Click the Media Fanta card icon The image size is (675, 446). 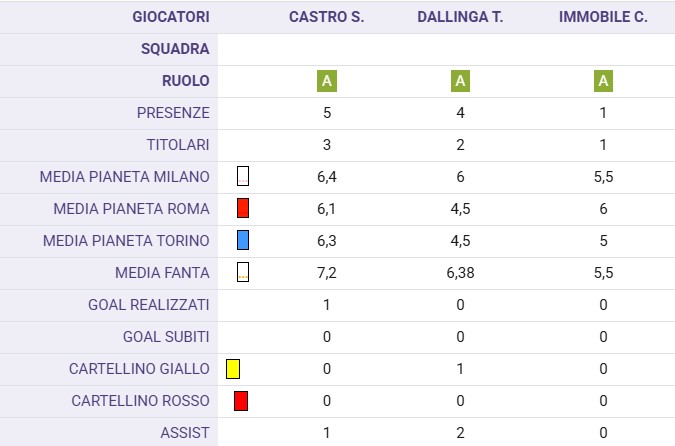point(243,273)
